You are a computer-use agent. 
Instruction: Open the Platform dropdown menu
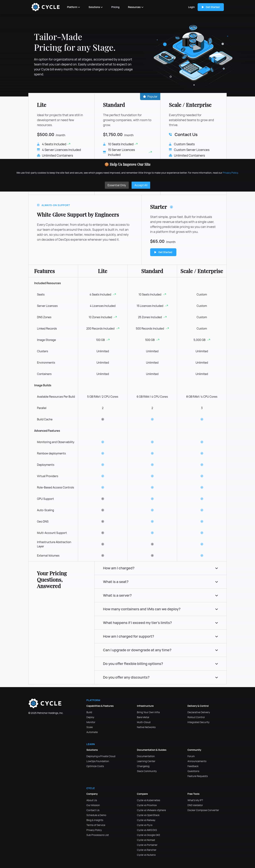coord(73,7)
